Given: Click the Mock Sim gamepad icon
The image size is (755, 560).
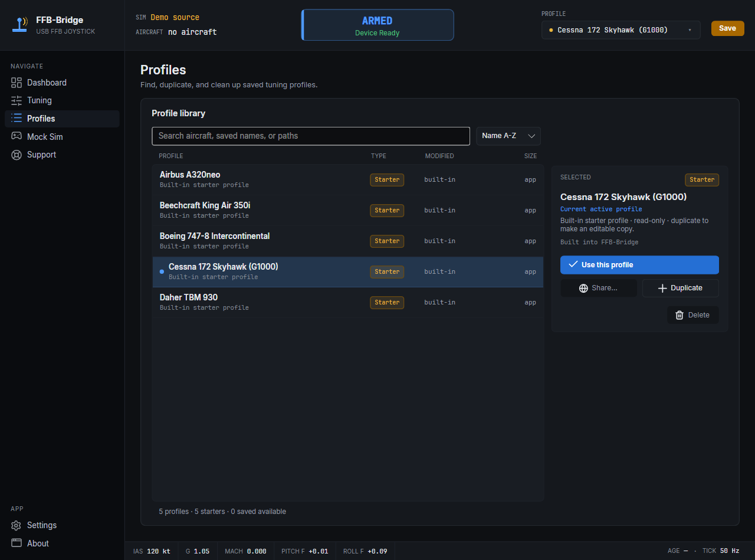Looking at the screenshot, I should [17, 137].
